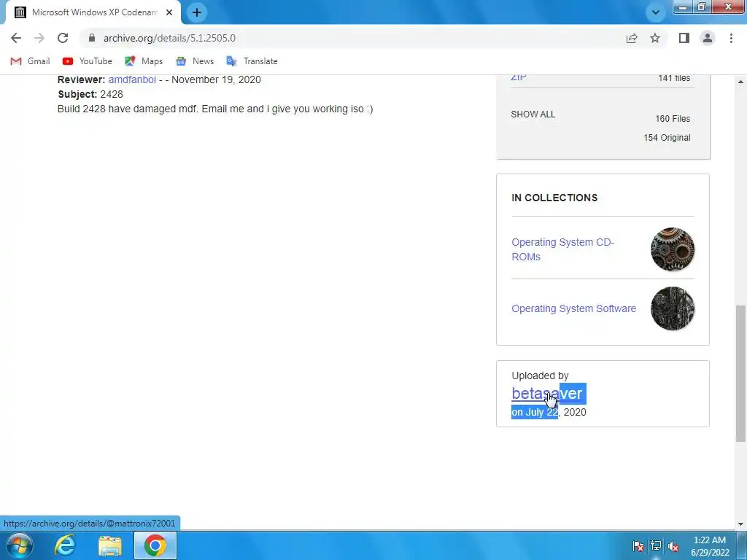View site security lock info
Viewport: 747px width, 560px height.
click(92, 38)
